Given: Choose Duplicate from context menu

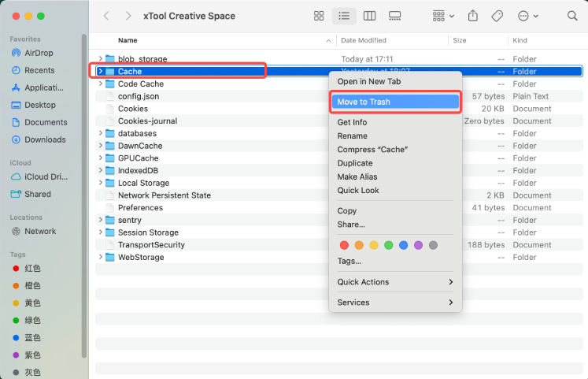Looking at the screenshot, I should click(395, 163).
